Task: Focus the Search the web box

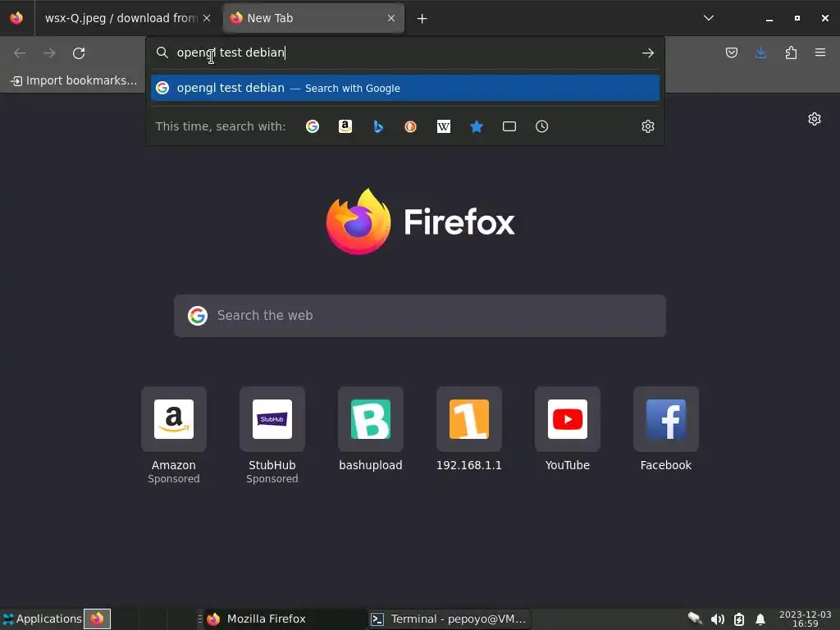Action: pyautogui.click(x=420, y=316)
